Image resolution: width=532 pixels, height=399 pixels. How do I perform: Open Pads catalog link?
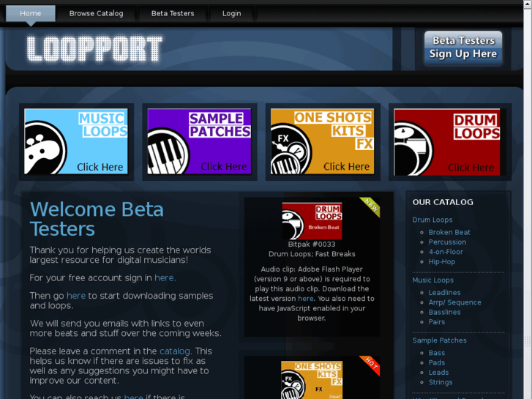click(437, 362)
